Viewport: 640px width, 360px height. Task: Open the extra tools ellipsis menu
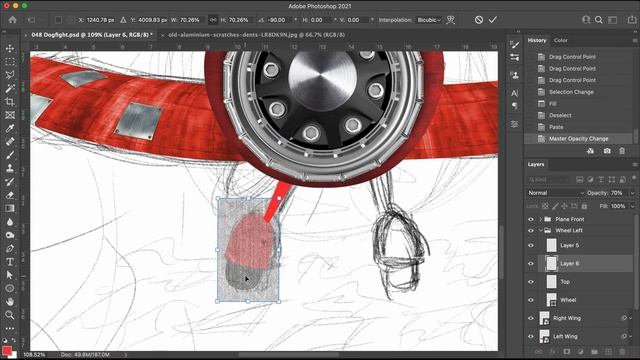[x=10, y=328]
